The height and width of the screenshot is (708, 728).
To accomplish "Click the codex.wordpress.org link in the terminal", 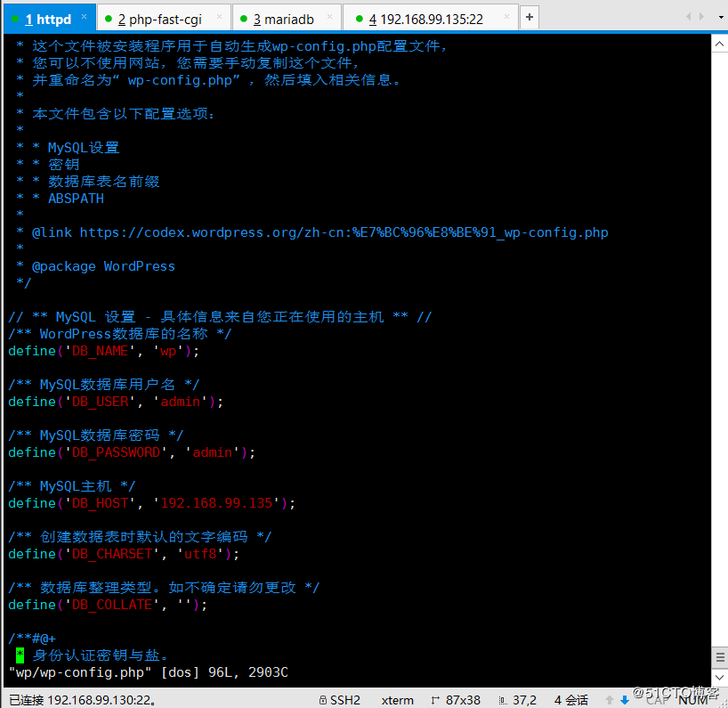I will (344, 232).
